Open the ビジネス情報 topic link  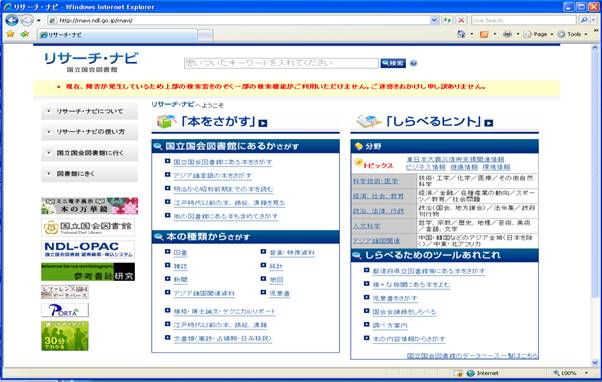(x=425, y=167)
